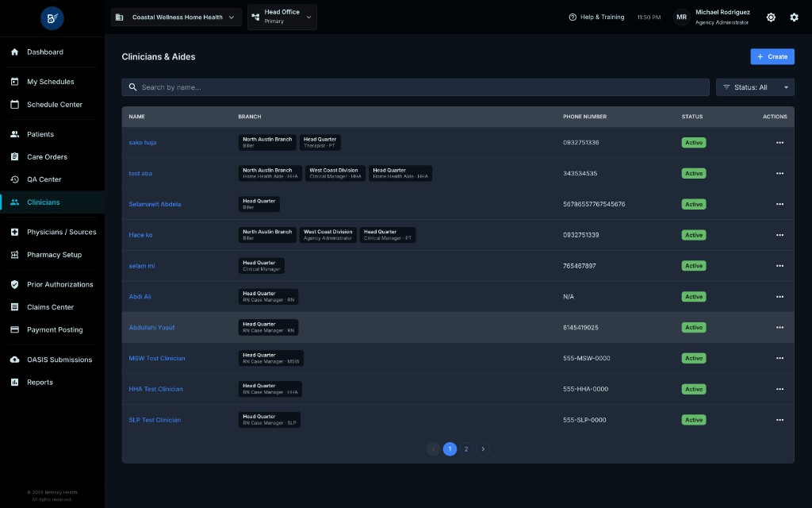Screen dimensions: 812x508
Task: Open actions menu for MSW Test Clinician
Action: coord(779,358)
